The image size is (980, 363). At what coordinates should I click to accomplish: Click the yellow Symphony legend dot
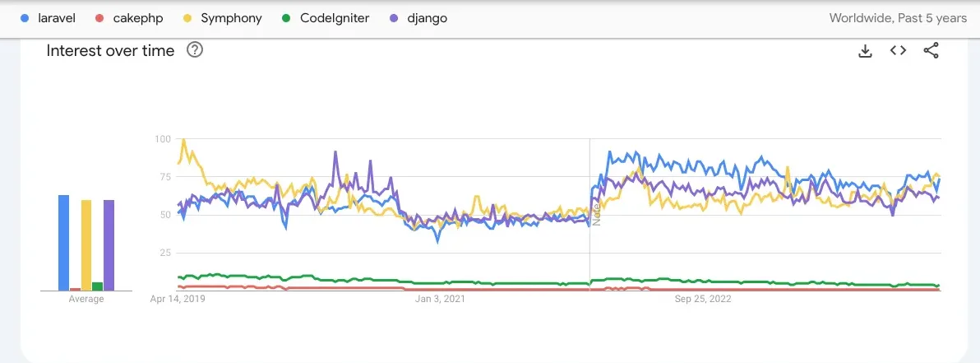pyautogui.click(x=188, y=18)
